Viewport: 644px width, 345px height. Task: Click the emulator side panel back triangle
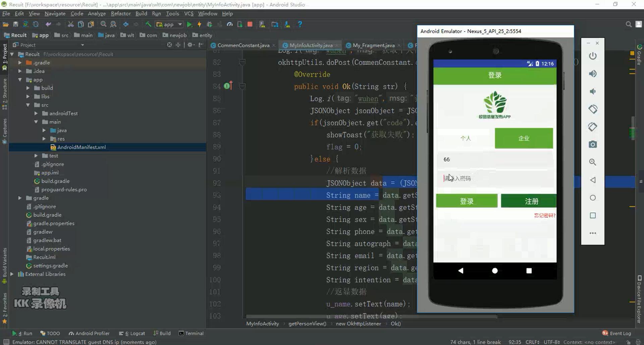coord(593,180)
